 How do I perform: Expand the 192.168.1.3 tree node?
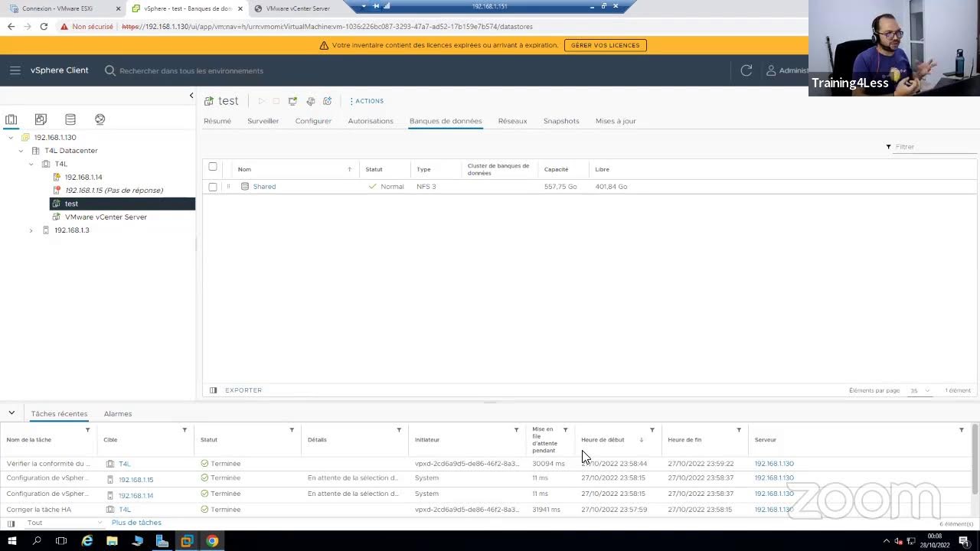click(x=31, y=230)
